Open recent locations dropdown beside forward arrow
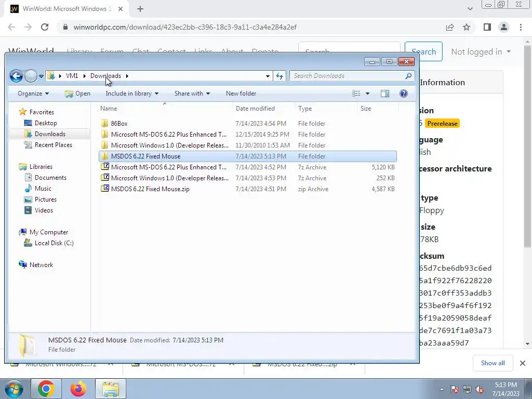This screenshot has width=532, height=399. click(41, 76)
